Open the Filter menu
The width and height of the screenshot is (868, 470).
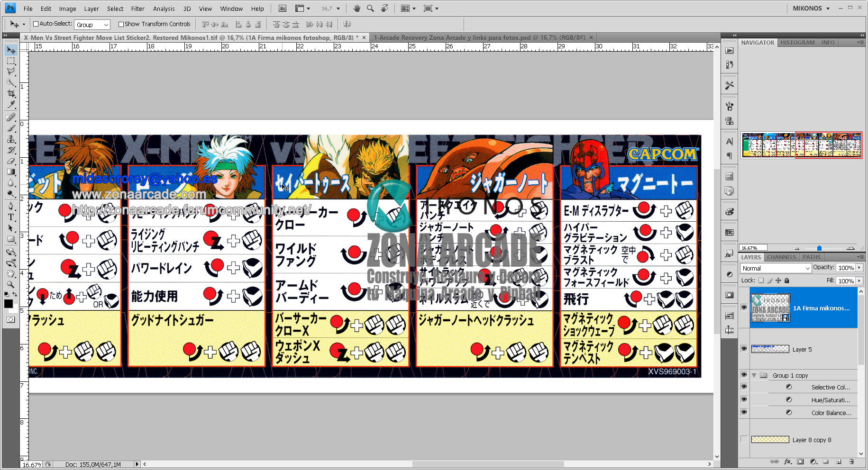click(137, 8)
